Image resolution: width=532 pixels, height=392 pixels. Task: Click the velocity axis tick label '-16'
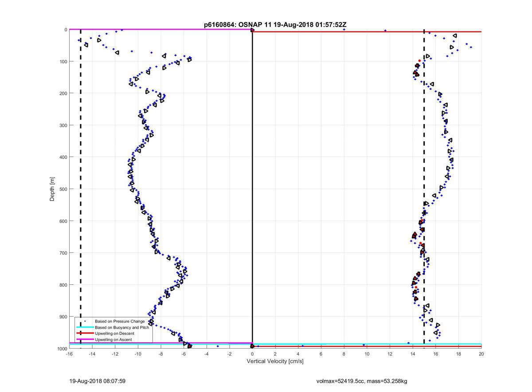[x=69, y=354]
